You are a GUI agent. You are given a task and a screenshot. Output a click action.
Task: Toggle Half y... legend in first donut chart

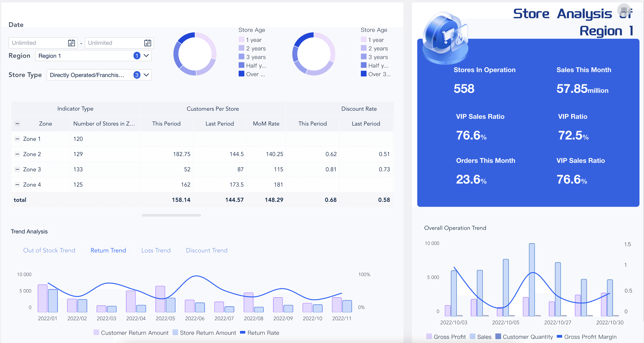[x=253, y=66]
